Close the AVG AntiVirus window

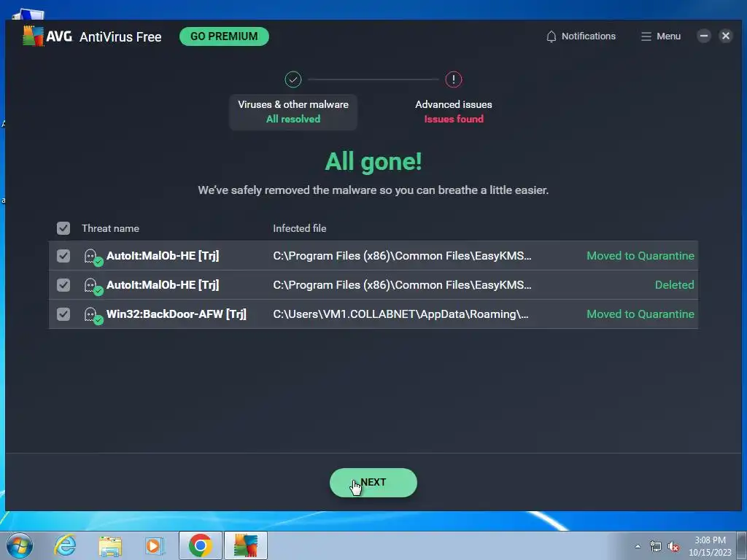726,36
